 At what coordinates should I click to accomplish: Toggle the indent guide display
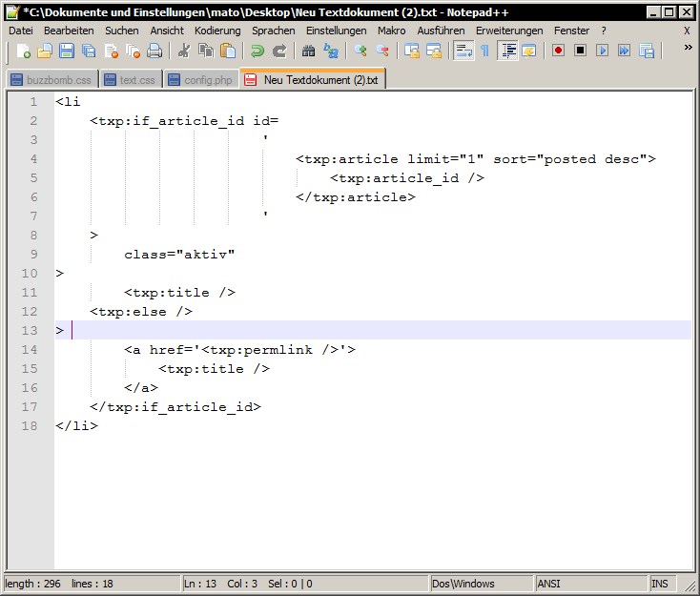(507, 51)
